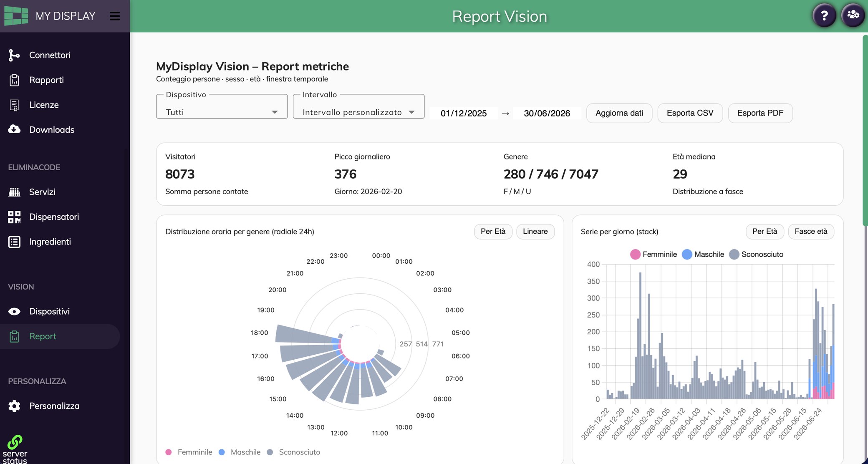Open help via question mark icon
This screenshot has width=868, height=464.
(824, 16)
